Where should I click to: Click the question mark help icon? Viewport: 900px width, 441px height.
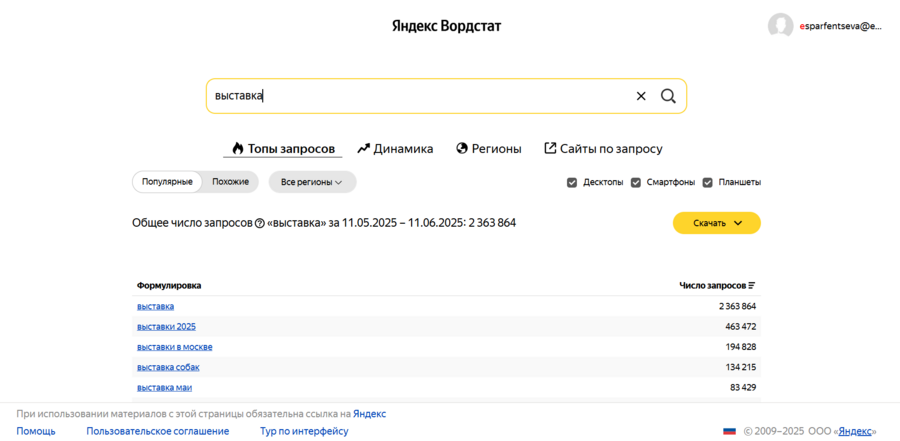tap(260, 223)
